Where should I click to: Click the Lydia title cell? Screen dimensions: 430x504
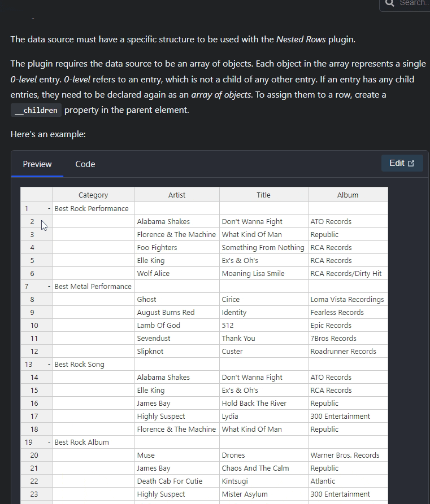264,417
